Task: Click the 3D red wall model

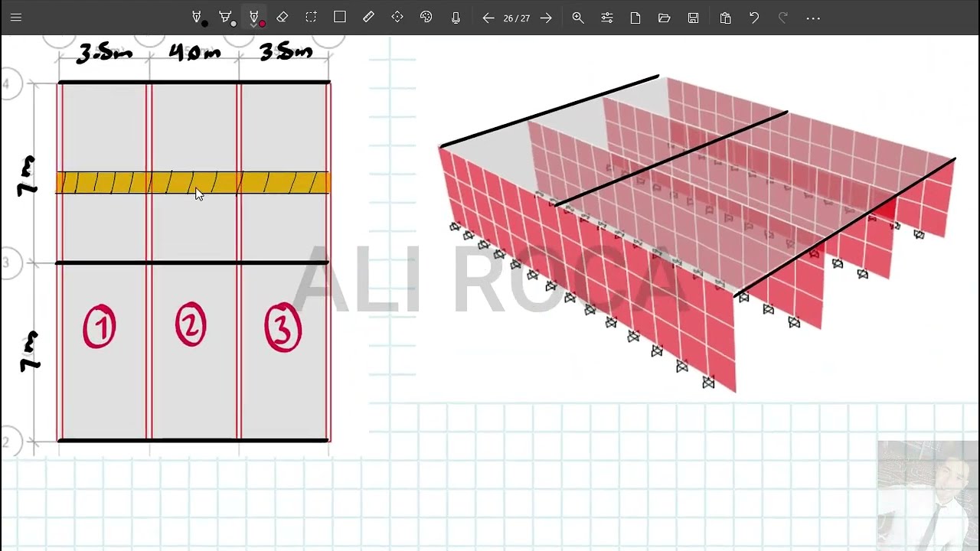Action: click(x=697, y=233)
